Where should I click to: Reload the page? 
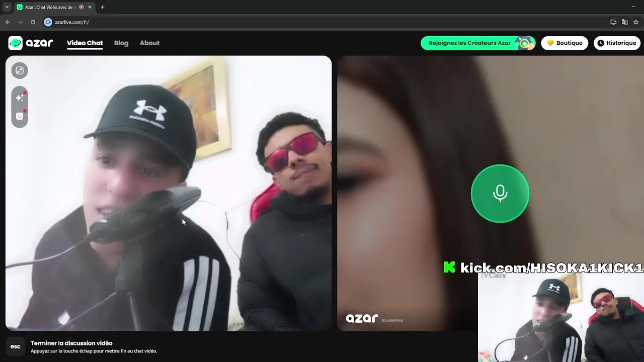[33, 22]
